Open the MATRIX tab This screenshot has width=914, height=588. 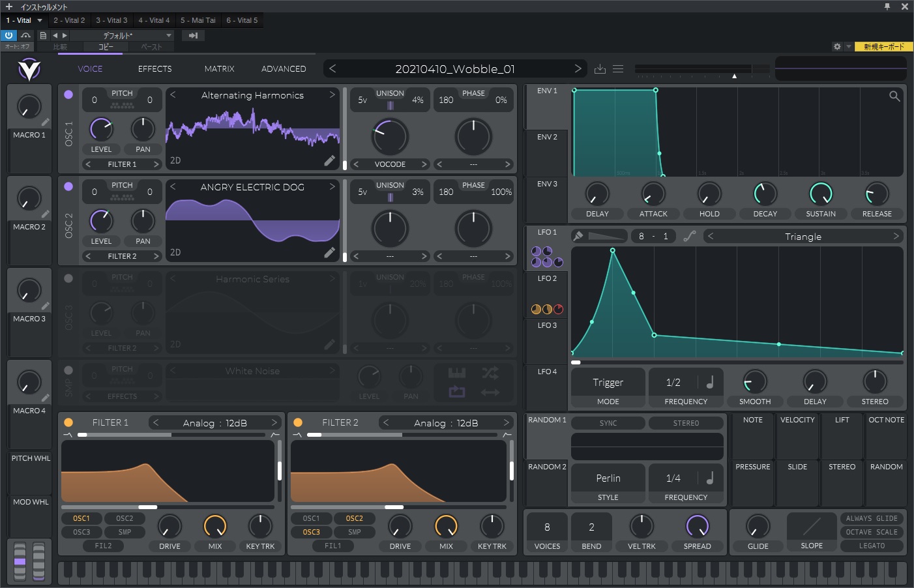[219, 69]
